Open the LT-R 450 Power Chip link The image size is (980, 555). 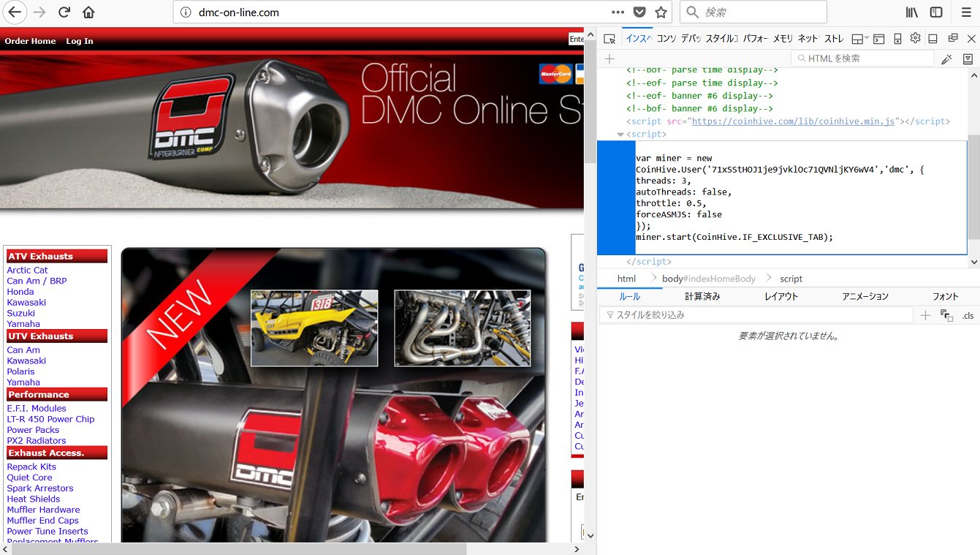[x=50, y=419]
